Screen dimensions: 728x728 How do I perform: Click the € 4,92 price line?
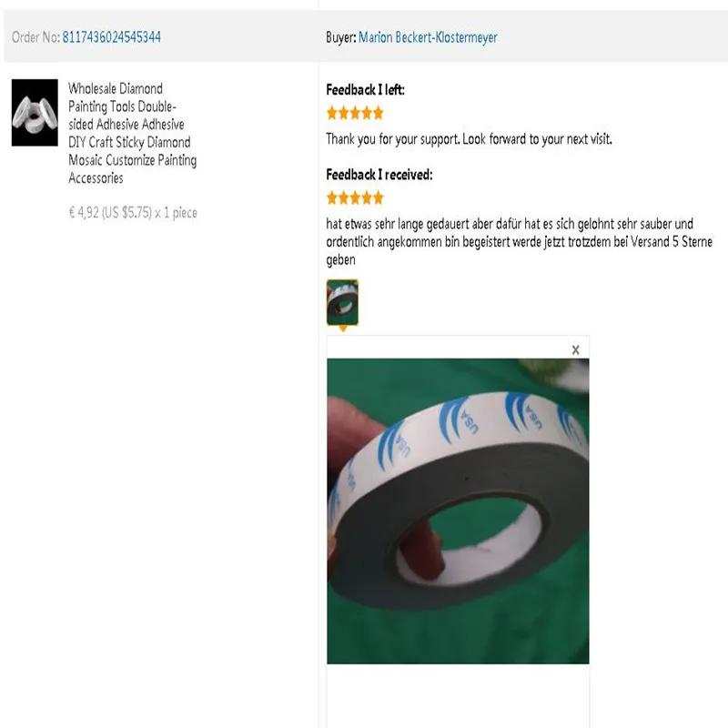(x=133, y=213)
